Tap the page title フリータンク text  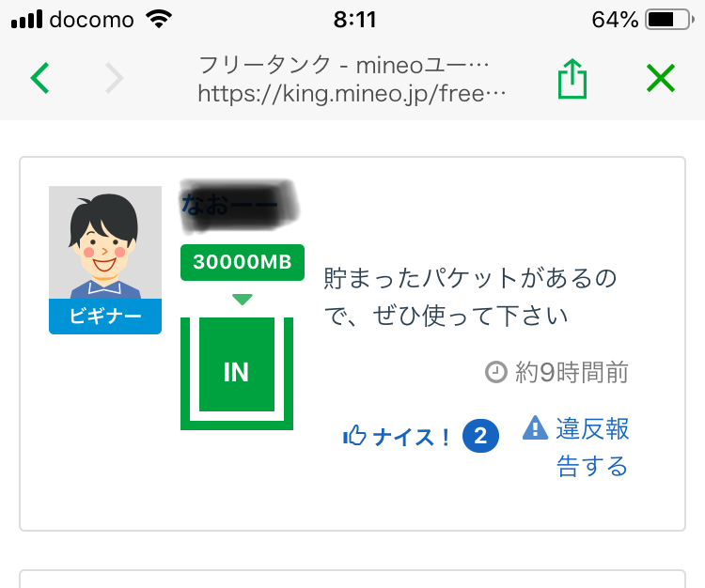(344, 65)
